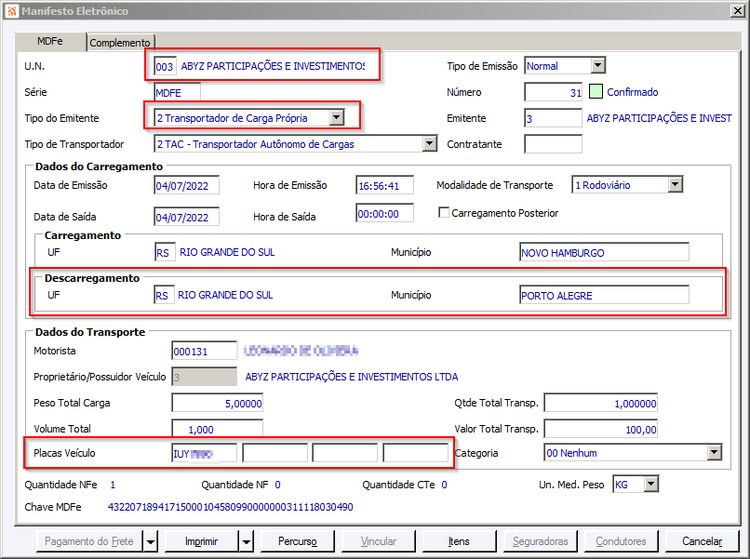The height and width of the screenshot is (559, 750).
Task: Click the NOVO HAMBURGO município field
Action: point(604,252)
